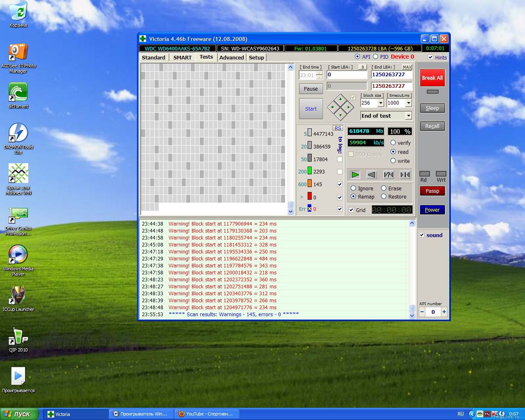
Task: Click the forward scan play icon
Action: tap(355, 175)
